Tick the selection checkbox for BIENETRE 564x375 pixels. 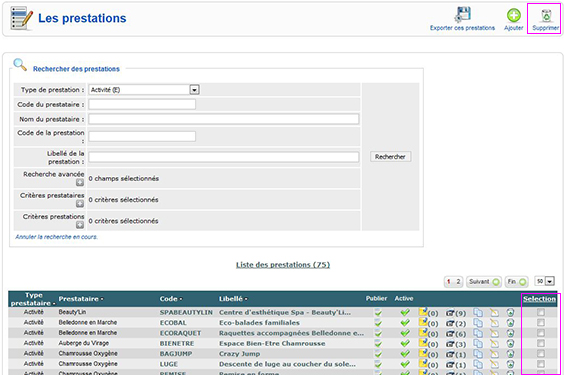click(x=541, y=344)
